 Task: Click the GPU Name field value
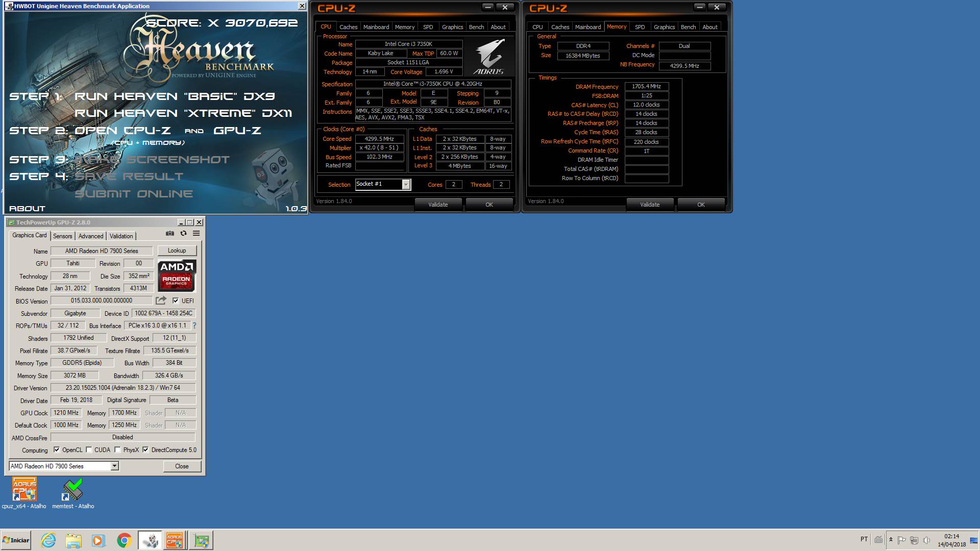(x=102, y=251)
